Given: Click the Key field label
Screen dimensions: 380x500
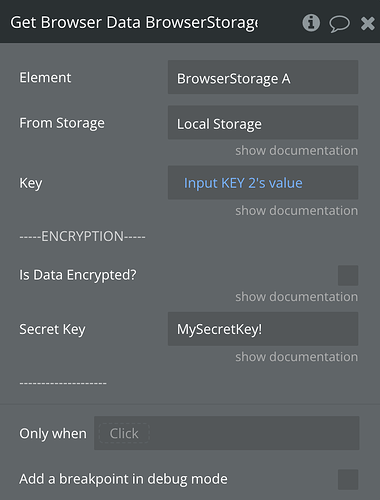Looking at the screenshot, I should click(x=31, y=183).
